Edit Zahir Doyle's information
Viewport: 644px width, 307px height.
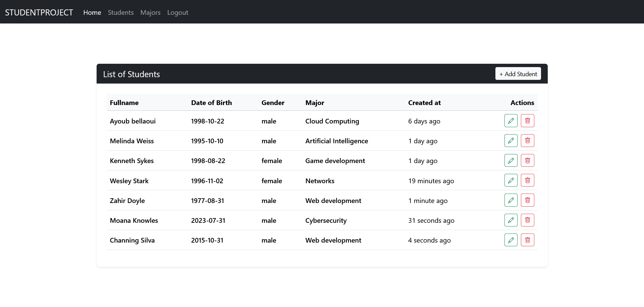511,200
